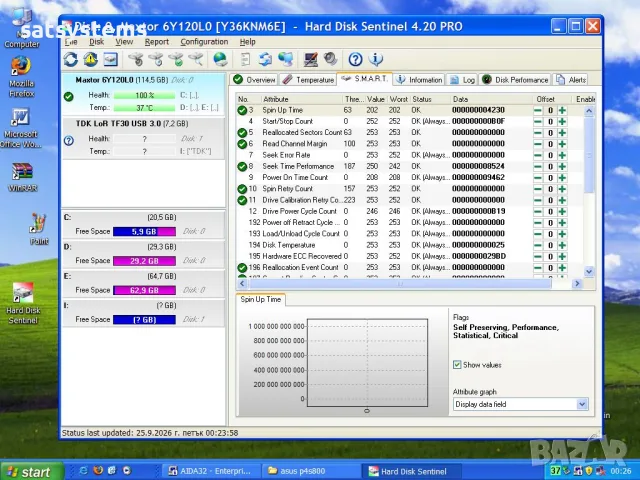Toggle green check on Reallocated Sectors Count row
The width and height of the screenshot is (640, 480).
[x=242, y=133]
